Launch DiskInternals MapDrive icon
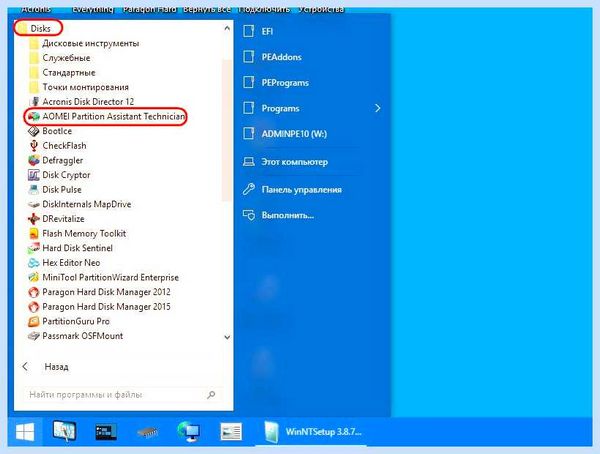Image resolution: width=600 pixels, height=454 pixels. pos(34,204)
